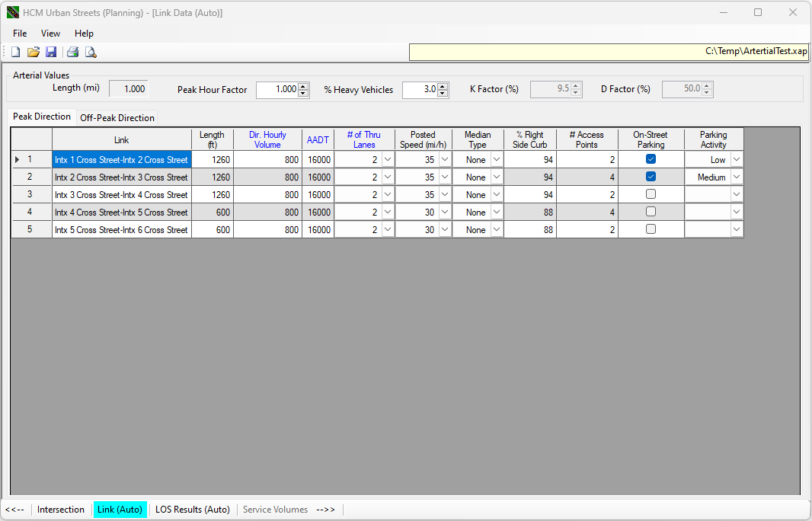Click the % Heavy Vehicles input field

[x=420, y=90]
